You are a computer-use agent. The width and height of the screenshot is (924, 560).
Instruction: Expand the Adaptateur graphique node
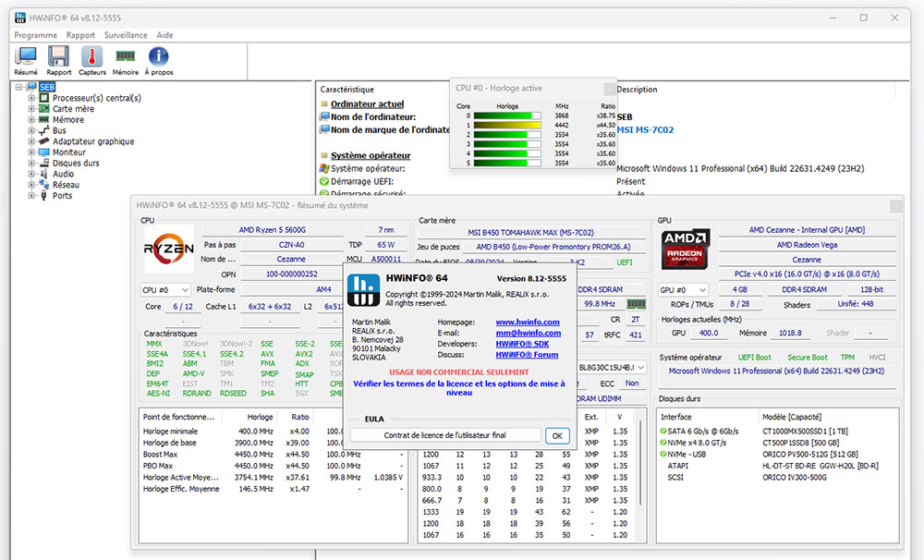[x=31, y=141]
